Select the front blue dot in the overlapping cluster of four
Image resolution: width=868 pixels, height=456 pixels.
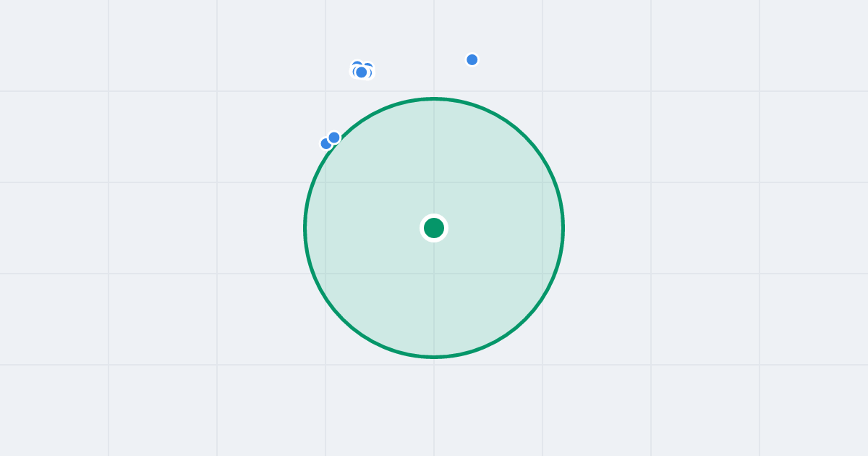click(x=362, y=72)
